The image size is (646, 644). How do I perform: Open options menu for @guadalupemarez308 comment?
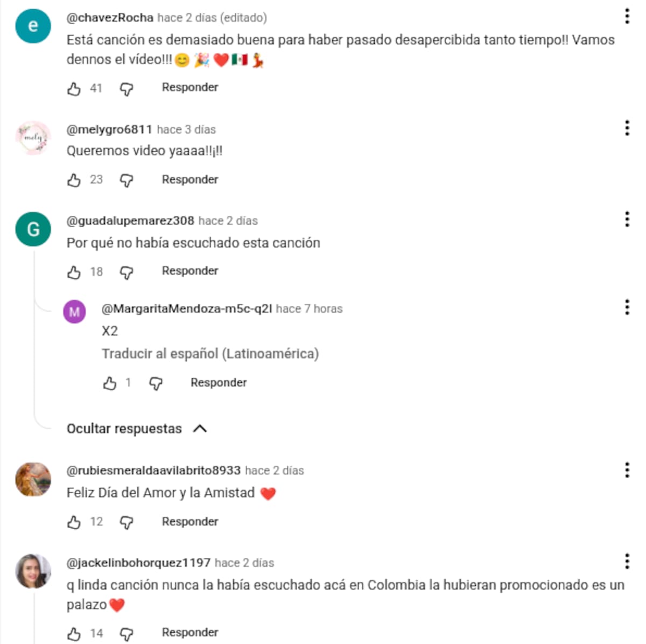pos(627,219)
